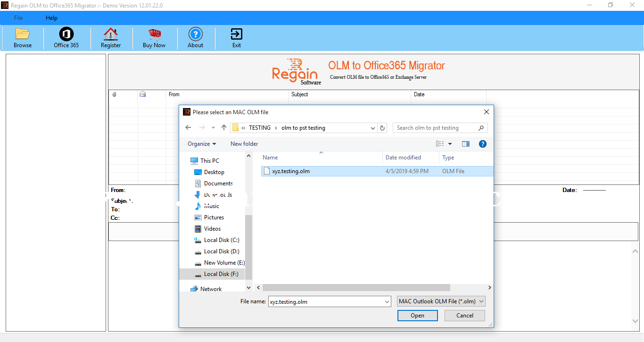Click the file icon of xyz.testing.olm
The image size is (644, 342).
tap(267, 171)
